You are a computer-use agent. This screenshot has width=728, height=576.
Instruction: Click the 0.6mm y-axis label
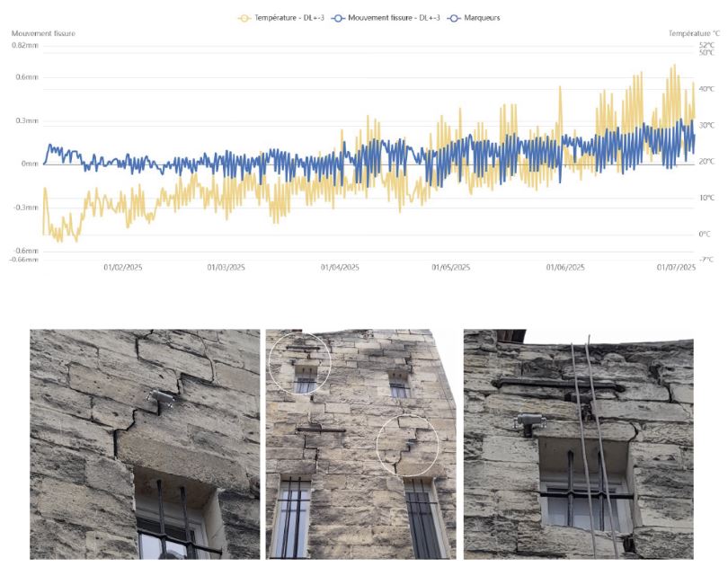(x=27, y=77)
